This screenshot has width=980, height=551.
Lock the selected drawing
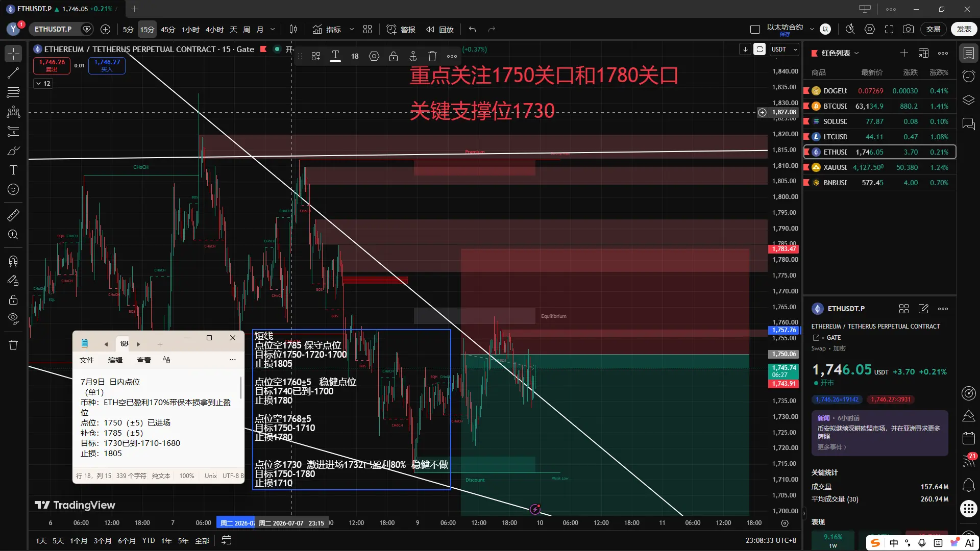(394, 56)
